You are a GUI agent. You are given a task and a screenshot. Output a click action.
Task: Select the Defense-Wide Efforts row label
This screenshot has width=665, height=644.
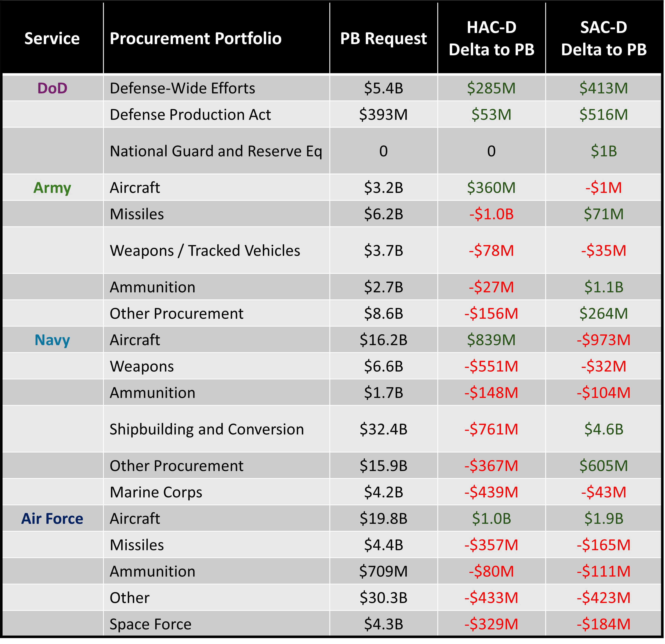click(182, 88)
